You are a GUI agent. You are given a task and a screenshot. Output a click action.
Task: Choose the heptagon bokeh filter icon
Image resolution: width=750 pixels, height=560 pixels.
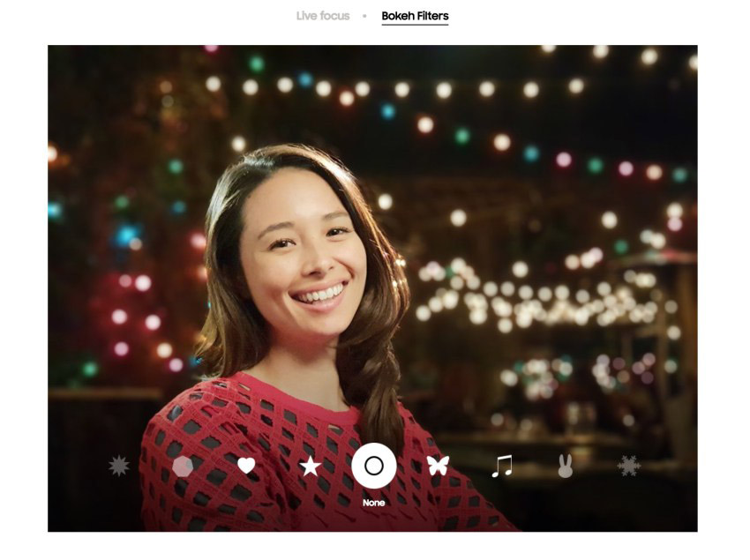click(183, 467)
